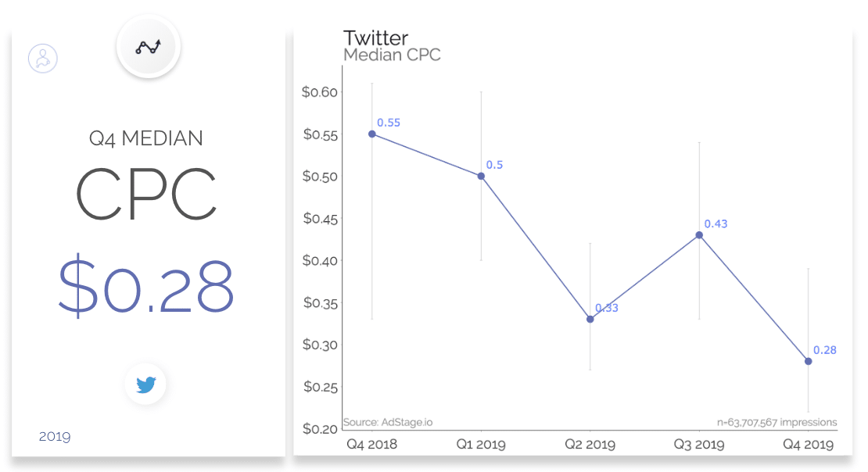Click the $0.60 y-axis label
This screenshot has height=472, width=868.
tap(319, 92)
